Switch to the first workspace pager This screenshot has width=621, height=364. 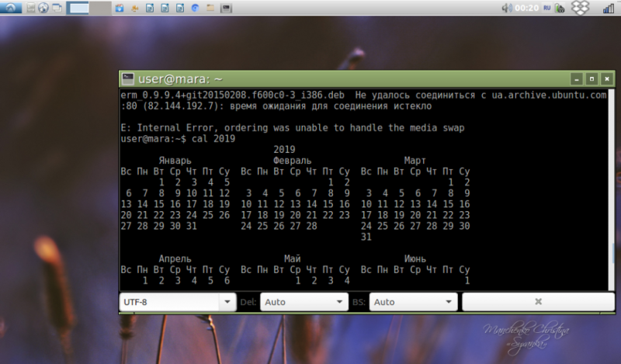78,8
